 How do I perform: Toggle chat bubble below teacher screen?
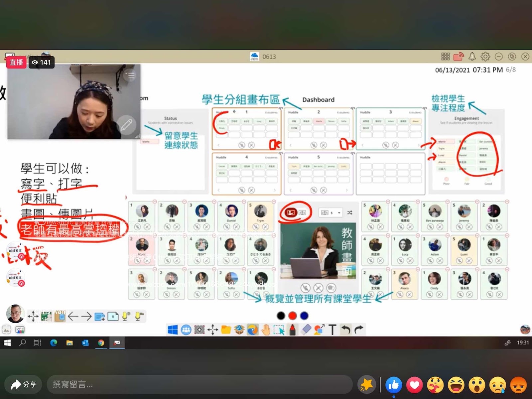click(x=331, y=288)
